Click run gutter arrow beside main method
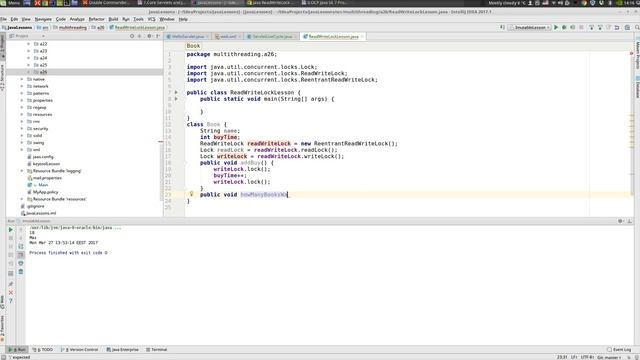The width and height of the screenshot is (640, 360). click(176, 99)
